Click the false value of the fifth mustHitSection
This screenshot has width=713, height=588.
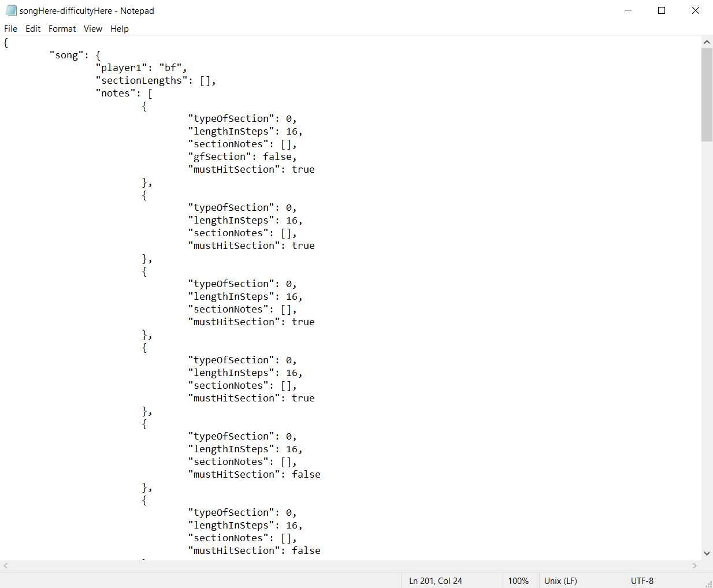306,474
